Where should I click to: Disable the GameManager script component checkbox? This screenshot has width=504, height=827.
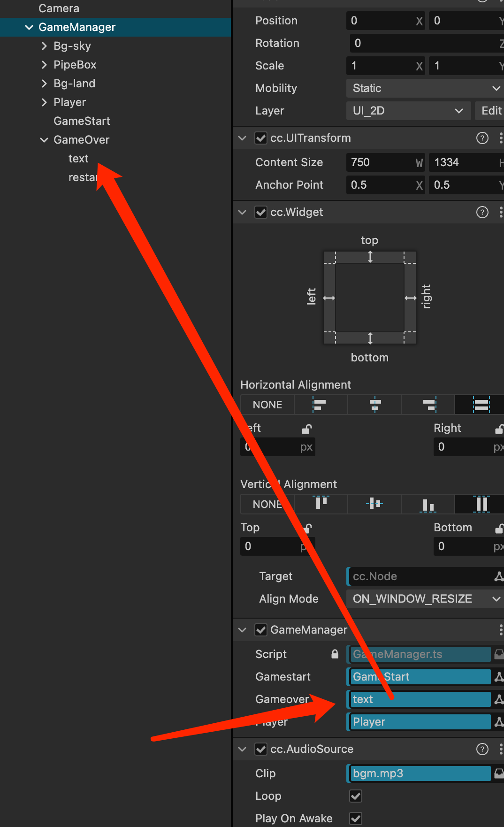(x=261, y=630)
